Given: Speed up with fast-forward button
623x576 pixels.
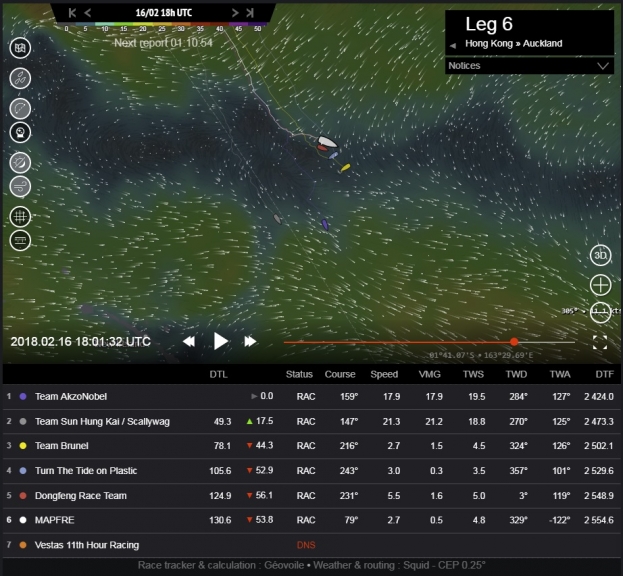Looking at the screenshot, I should (x=250, y=341).
